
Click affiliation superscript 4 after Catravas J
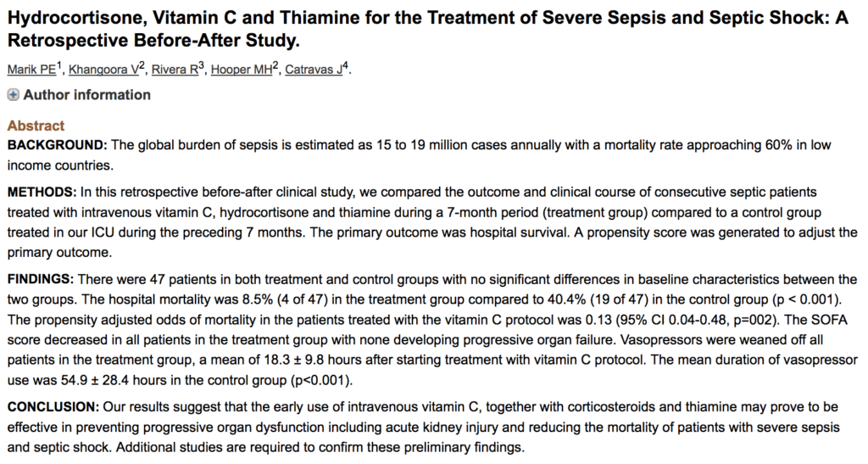pos(346,66)
